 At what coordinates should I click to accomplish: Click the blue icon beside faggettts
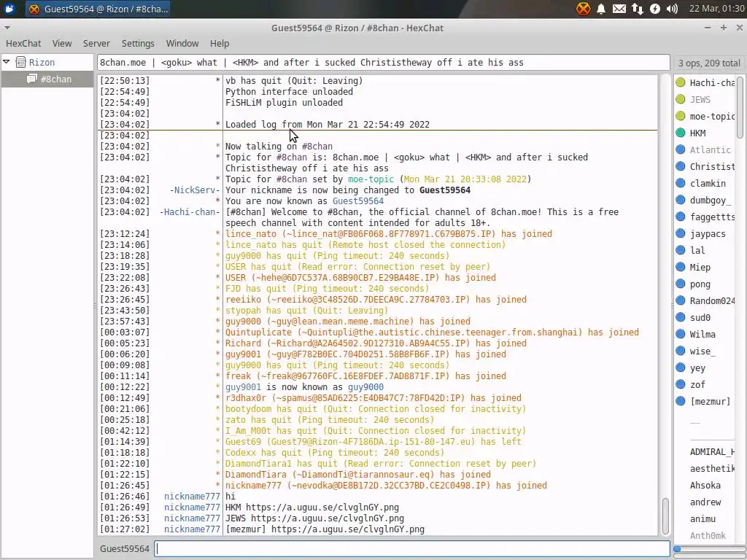point(681,217)
